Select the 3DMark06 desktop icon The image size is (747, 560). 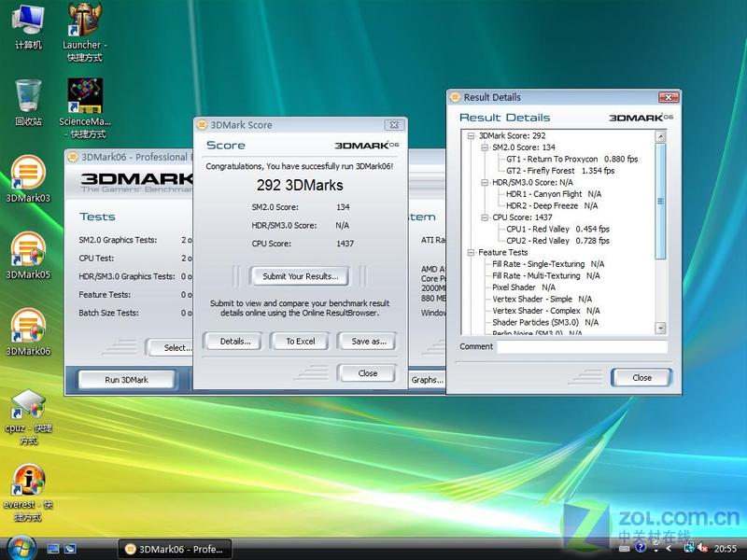[28, 332]
